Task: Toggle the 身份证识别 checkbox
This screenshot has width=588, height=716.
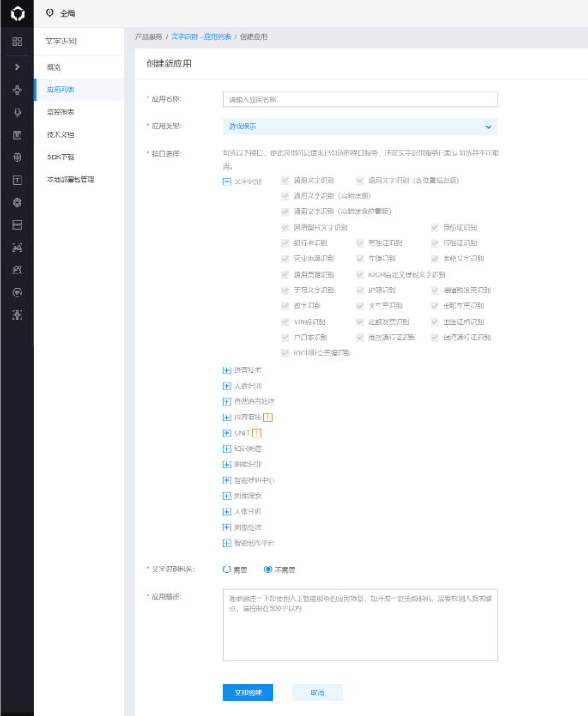Action: [434, 227]
